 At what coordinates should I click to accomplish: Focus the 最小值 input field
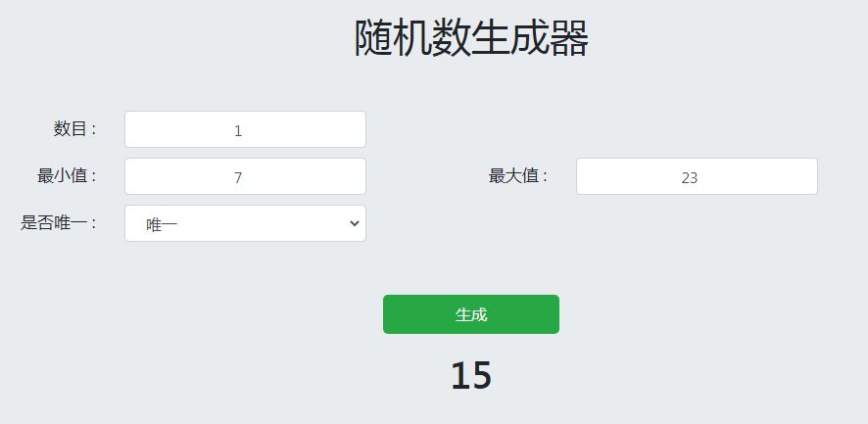coord(245,176)
